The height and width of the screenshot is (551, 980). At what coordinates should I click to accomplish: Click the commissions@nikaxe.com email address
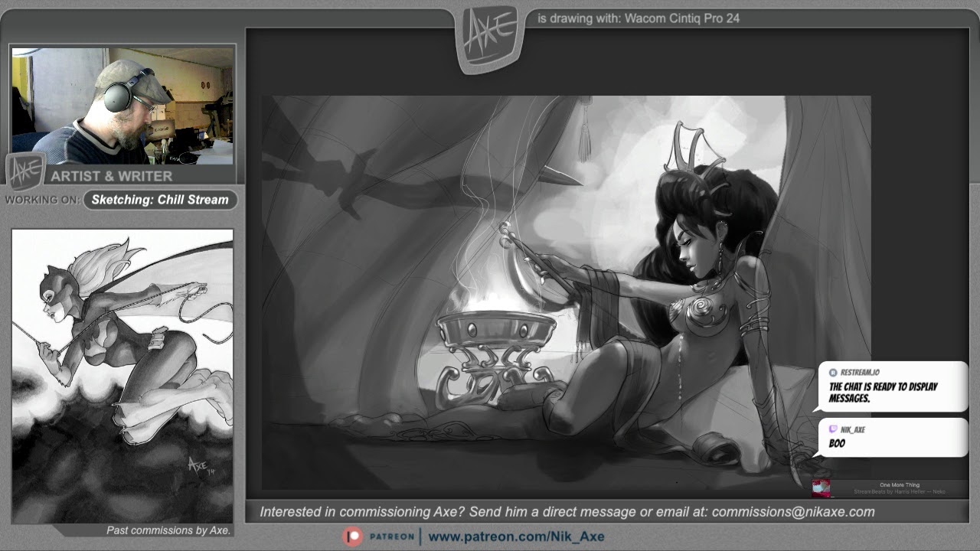click(792, 512)
